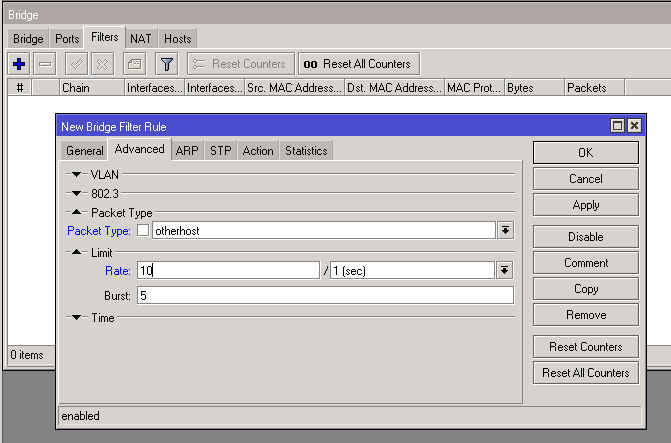Open the STP tab

coord(220,151)
